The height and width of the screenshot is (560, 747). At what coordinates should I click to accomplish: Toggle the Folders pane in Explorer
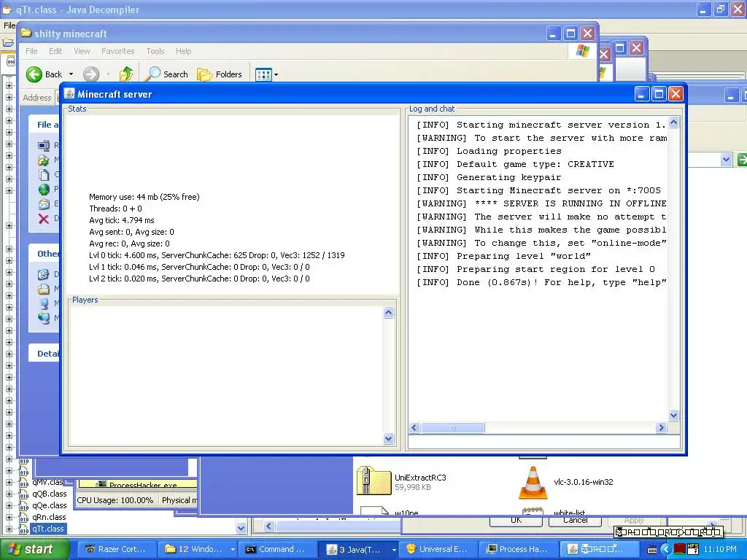(x=220, y=74)
